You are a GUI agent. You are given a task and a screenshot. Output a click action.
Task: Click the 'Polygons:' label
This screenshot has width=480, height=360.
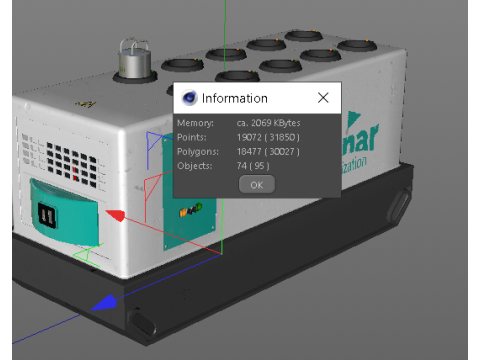[198, 152]
